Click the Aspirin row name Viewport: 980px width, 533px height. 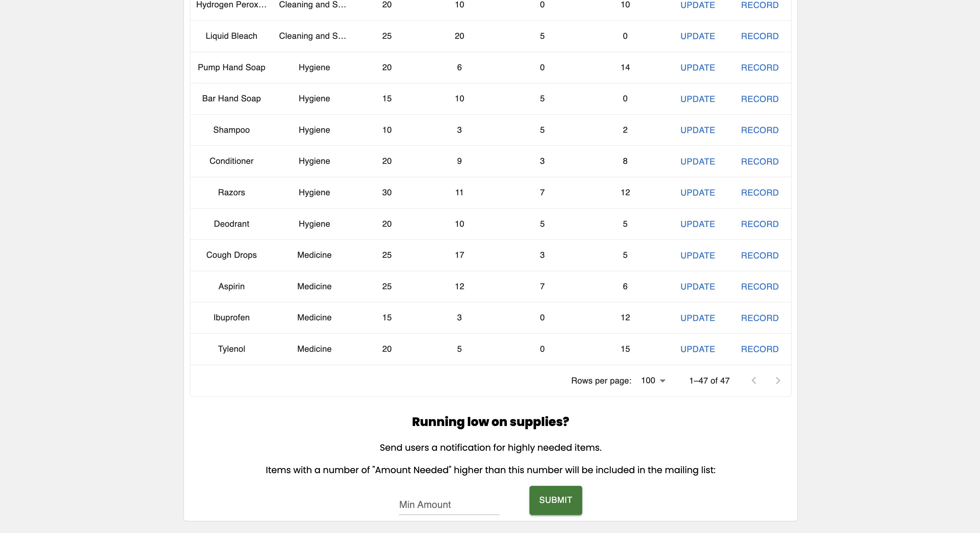(x=231, y=287)
